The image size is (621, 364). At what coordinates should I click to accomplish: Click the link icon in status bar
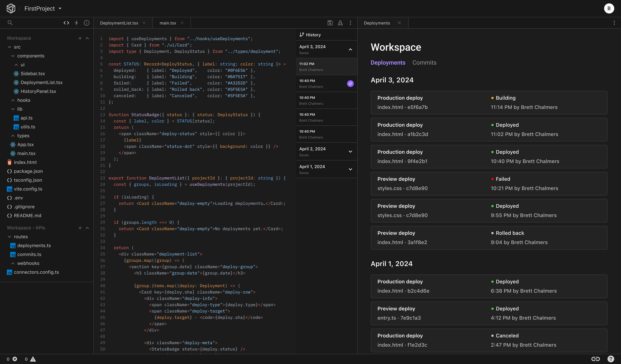point(595,359)
